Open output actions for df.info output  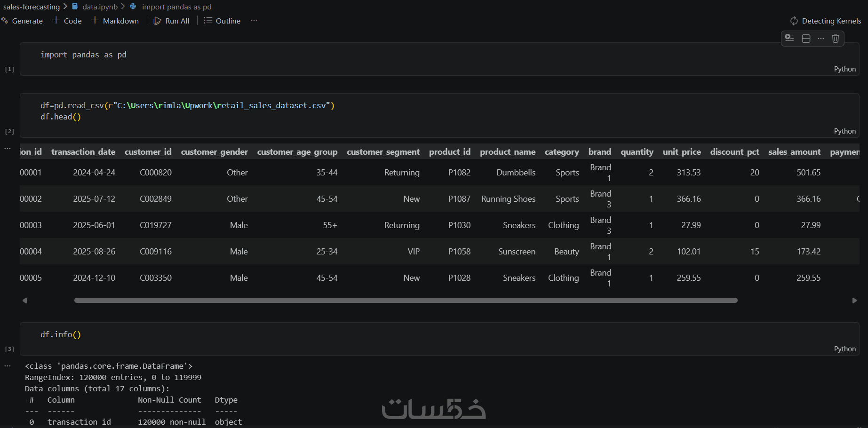point(7,366)
